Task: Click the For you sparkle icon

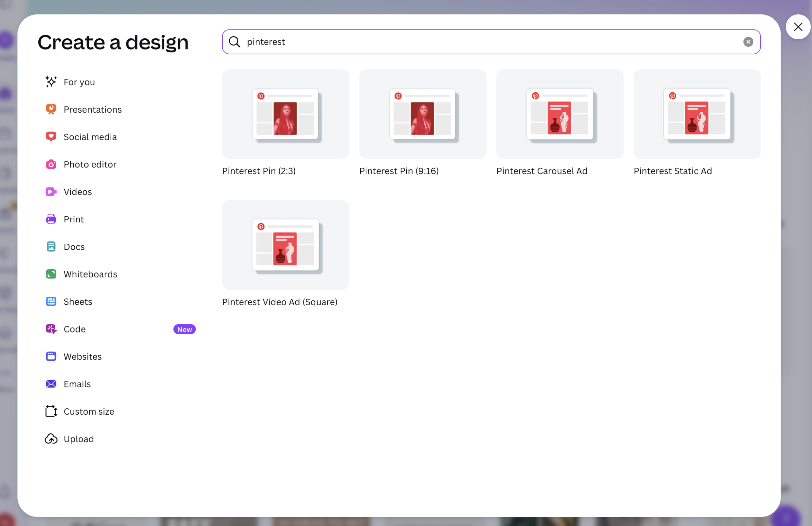Action: click(51, 82)
